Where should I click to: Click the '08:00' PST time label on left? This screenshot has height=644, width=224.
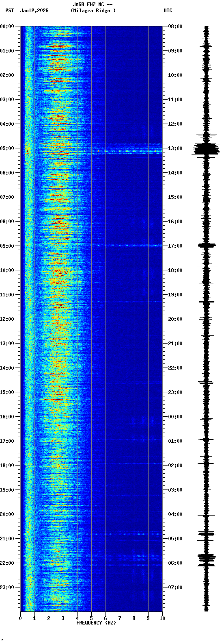(x=7, y=222)
